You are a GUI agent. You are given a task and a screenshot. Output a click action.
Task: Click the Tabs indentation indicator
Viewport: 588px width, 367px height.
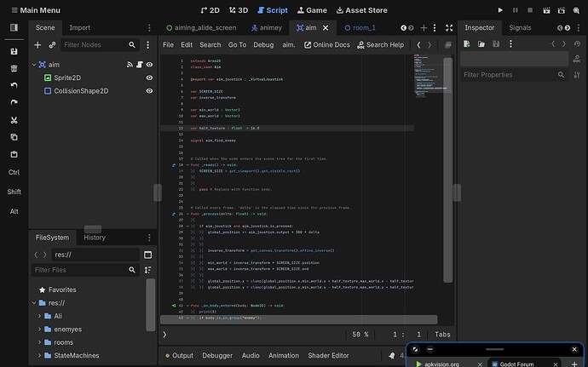(x=442, y=335)
